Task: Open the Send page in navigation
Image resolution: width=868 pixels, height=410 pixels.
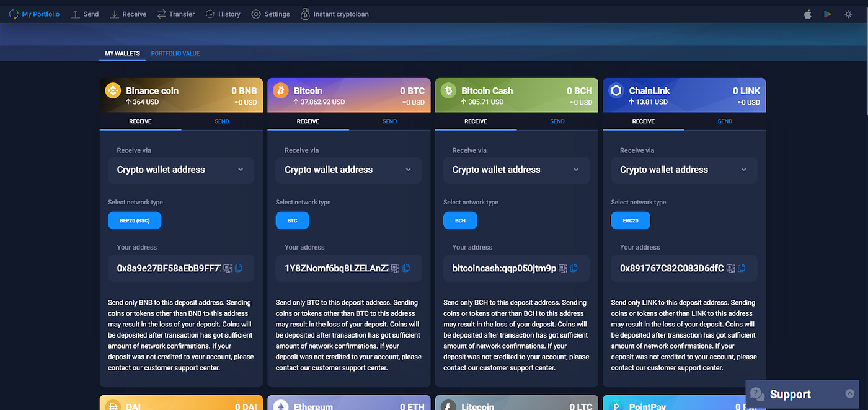Action: tap(84, 14)
